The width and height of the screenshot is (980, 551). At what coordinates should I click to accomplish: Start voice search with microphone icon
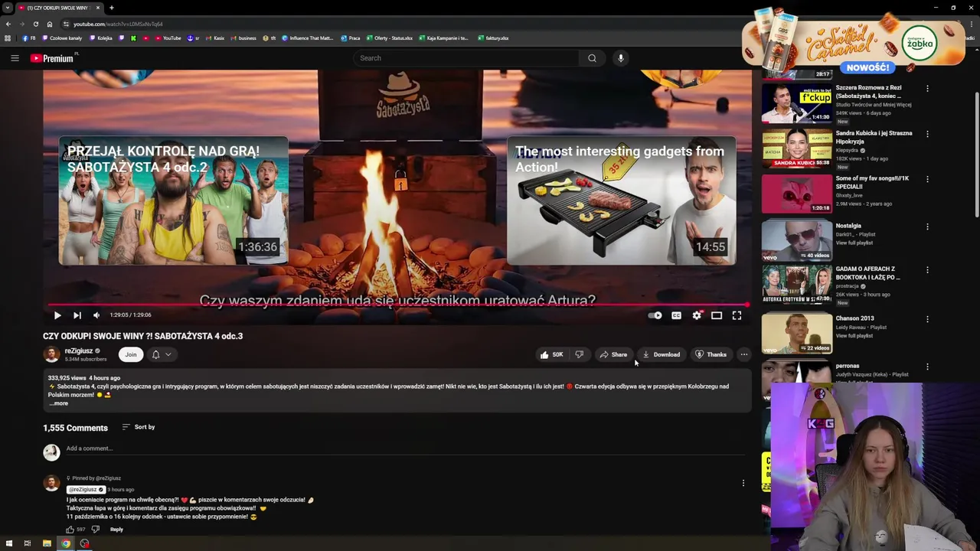621,58
